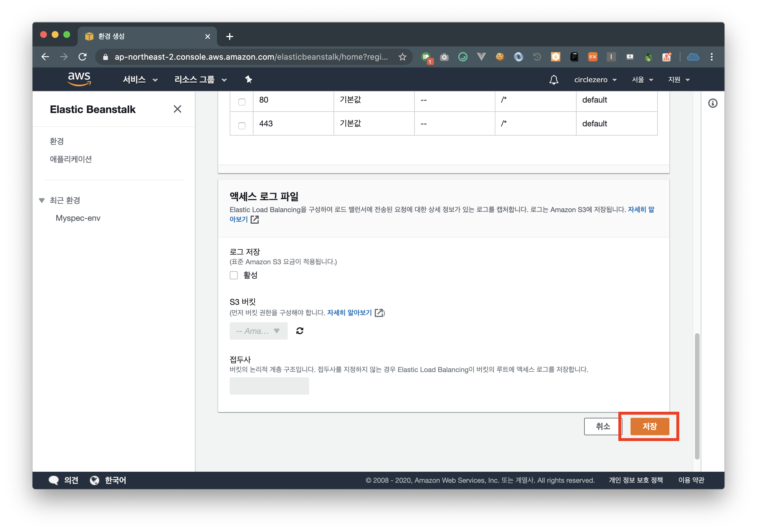Select 환경 in the sidebar
The image size is (757, 532).
(x=57, y=141)
